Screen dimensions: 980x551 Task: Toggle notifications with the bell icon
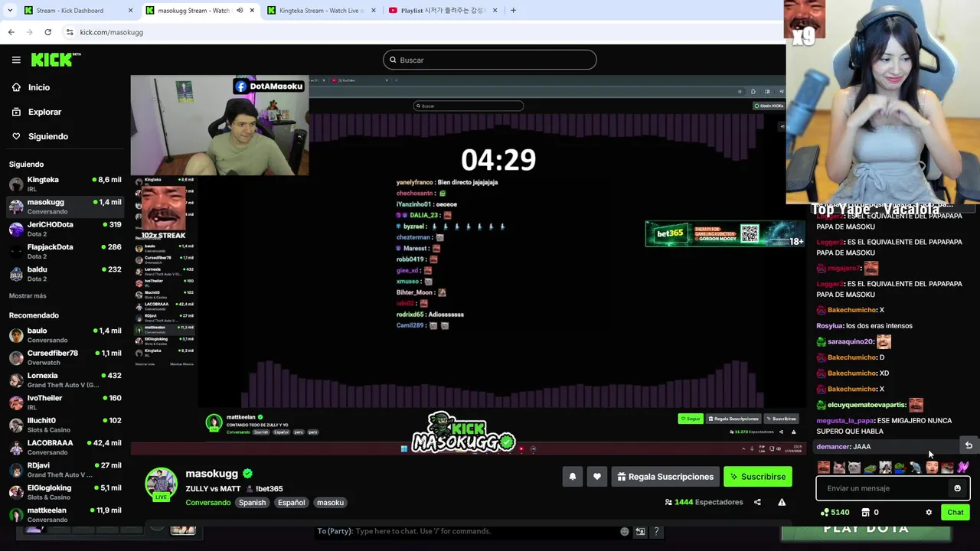click(x=573, y=477)
